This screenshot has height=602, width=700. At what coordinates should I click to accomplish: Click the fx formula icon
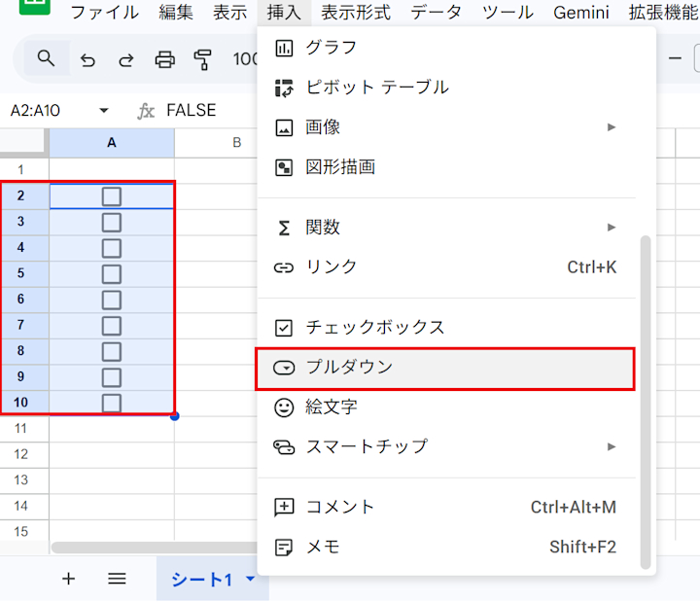click(146, 111)
